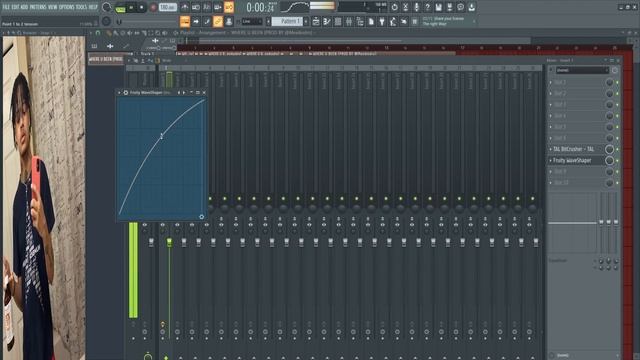The image size is (640, 360).
Task: Toggle the TAL BitCrusher enable LED
Action: (617, 149)
